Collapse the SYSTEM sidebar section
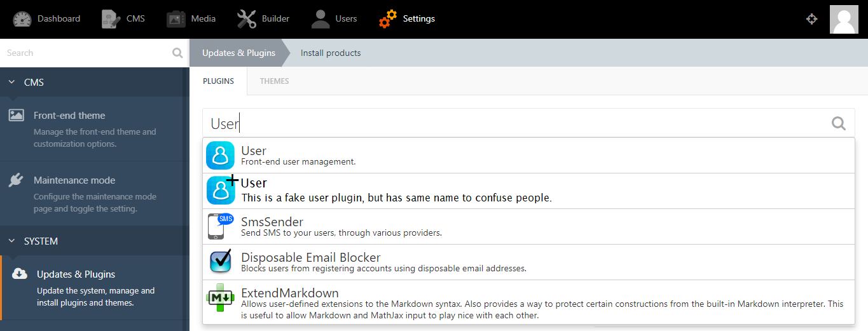 coord(11,241)
